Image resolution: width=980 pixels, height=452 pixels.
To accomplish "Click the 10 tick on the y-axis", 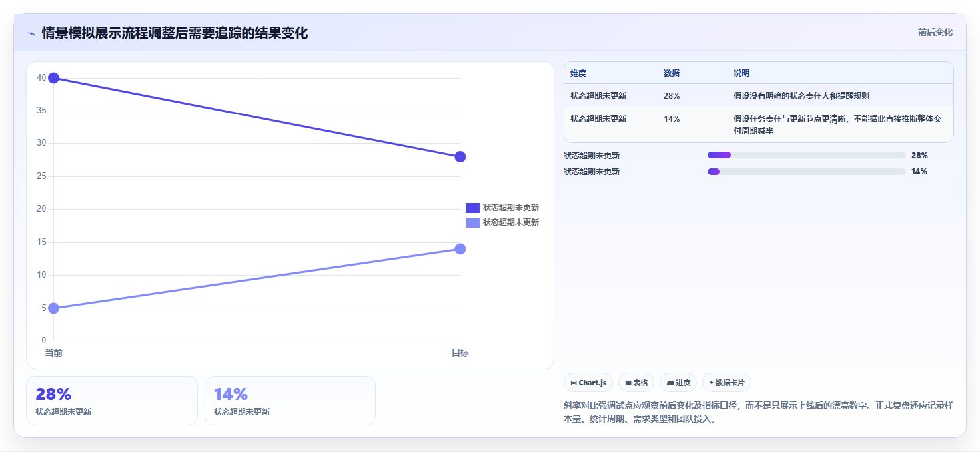I will (x=41, y=275).
